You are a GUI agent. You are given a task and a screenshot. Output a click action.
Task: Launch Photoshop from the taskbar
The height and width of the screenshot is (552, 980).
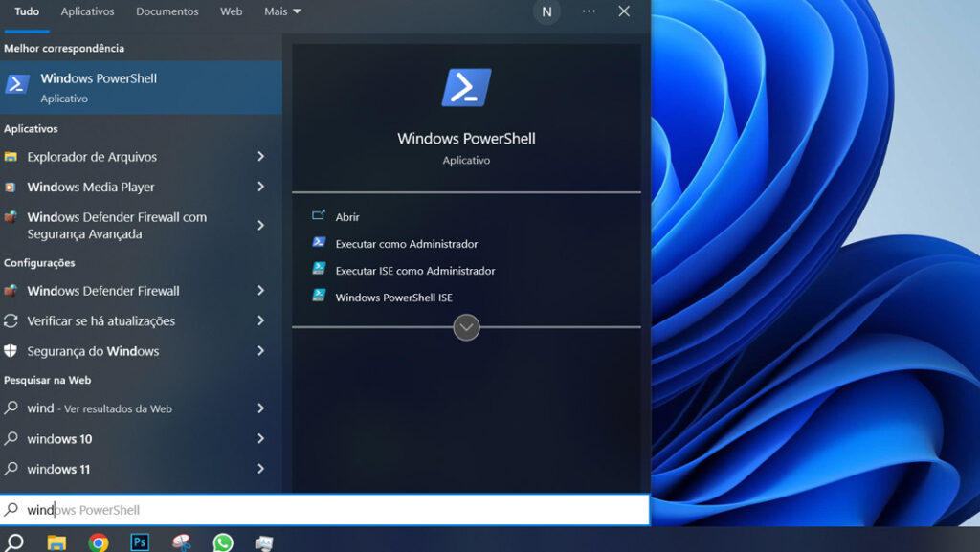click(140, 542)
